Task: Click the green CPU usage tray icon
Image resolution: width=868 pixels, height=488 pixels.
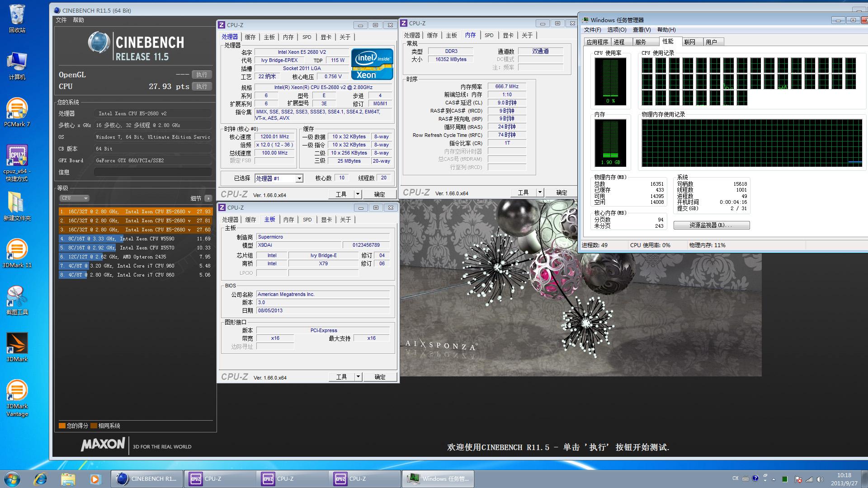Action: (785, 479)
